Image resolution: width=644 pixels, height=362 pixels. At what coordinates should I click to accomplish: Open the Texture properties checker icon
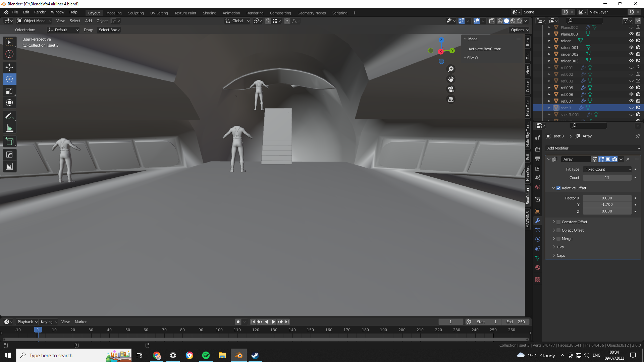tap(538, 280)
